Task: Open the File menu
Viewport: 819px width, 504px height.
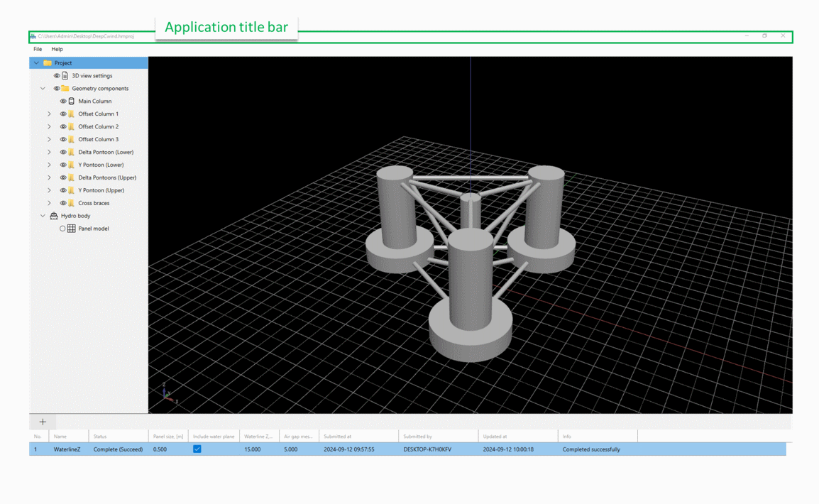Action: click(38, 49)
